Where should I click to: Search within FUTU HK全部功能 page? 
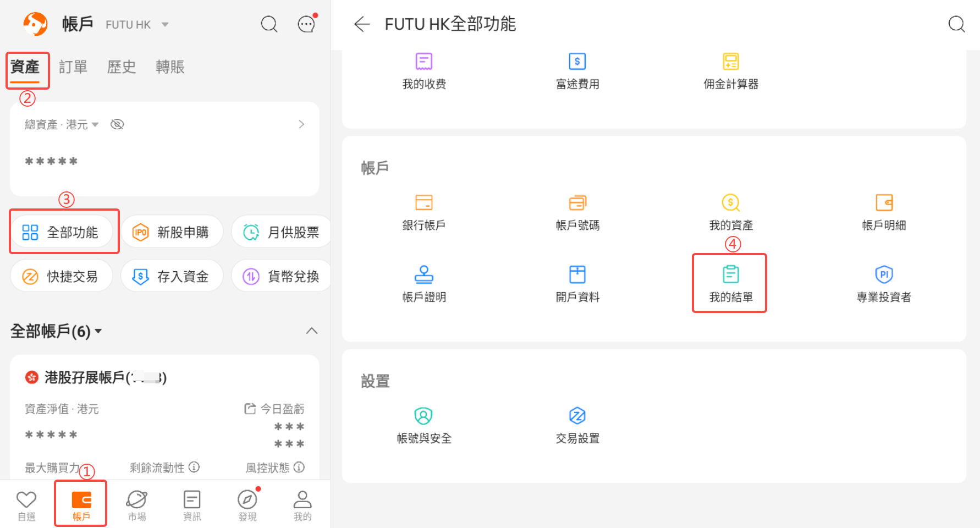[957, 24]
